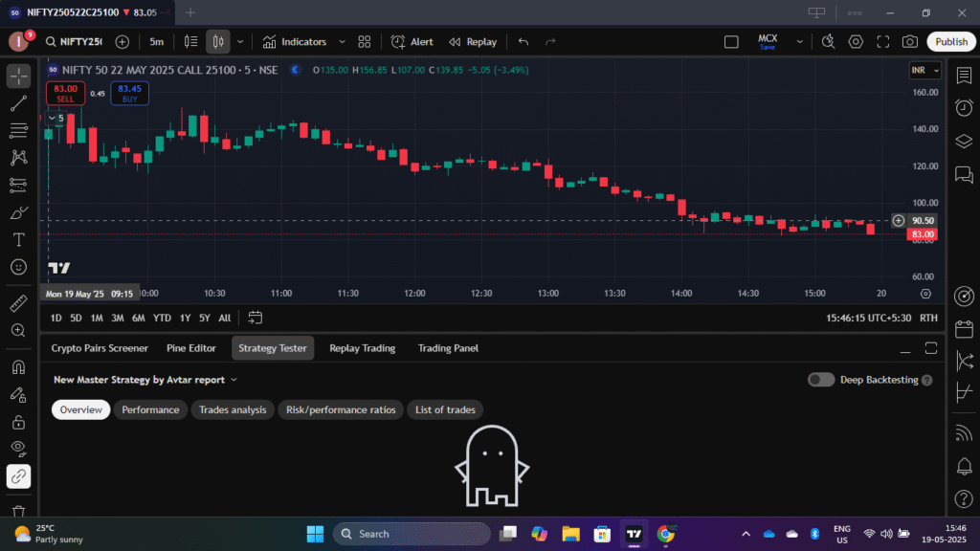This screenshot has height=551, width=980.
Task: Select the YTD time range
Action: (x=162, y=318)
